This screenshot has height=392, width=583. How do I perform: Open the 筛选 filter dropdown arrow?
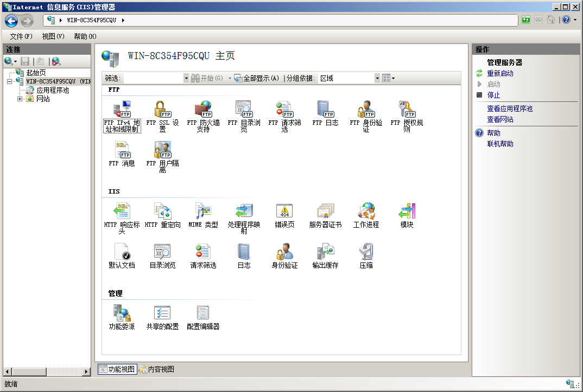pos(186,78)
